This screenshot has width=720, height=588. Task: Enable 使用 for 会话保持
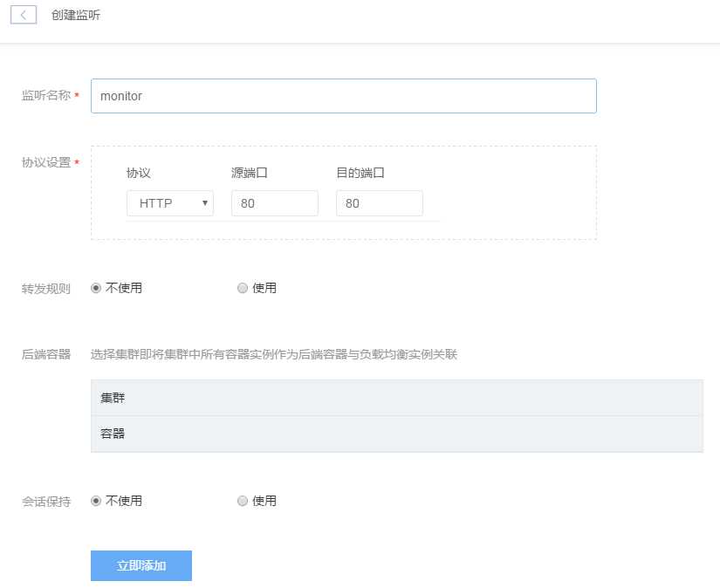click(243, 500)
